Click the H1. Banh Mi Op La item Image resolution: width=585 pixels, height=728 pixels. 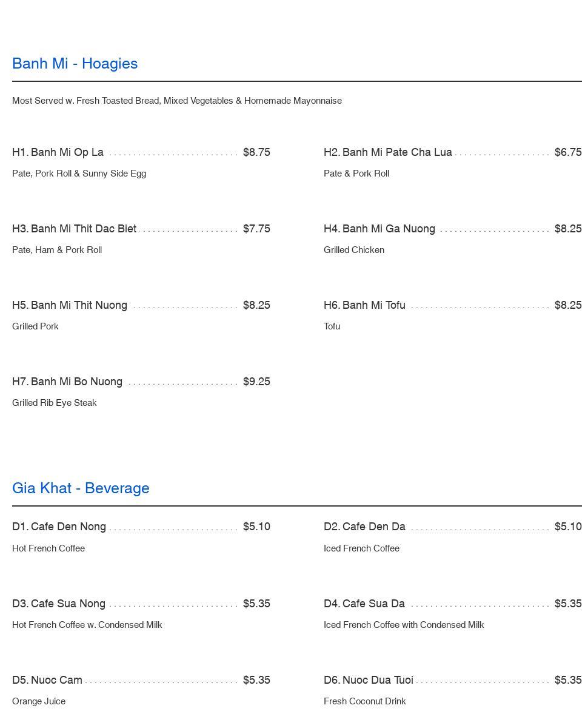click(58, 152)
